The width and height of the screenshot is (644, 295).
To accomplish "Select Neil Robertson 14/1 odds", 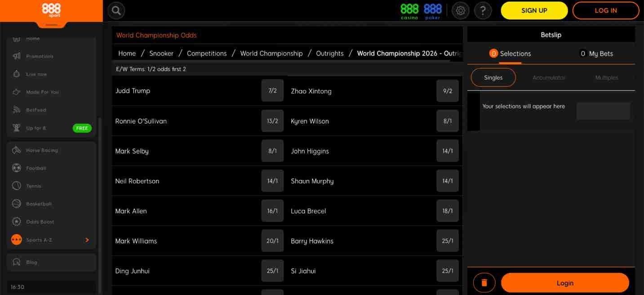I will [272, 181].
